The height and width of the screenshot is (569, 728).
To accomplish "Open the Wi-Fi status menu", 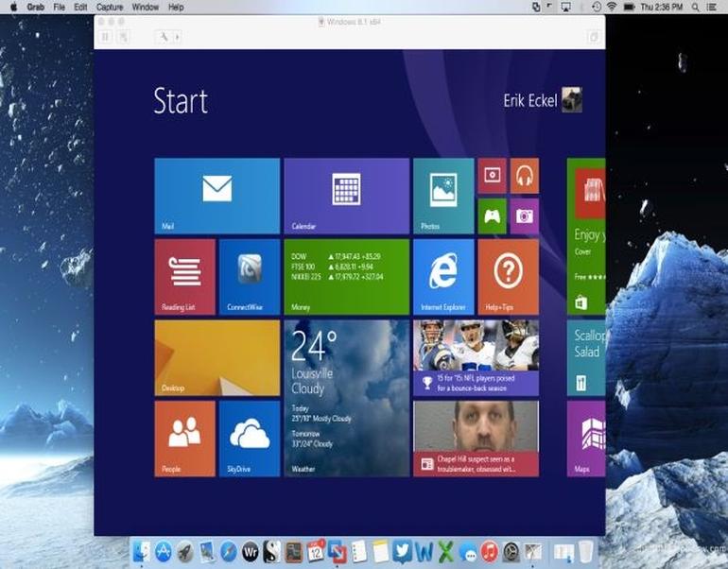I will click(612, 7).
